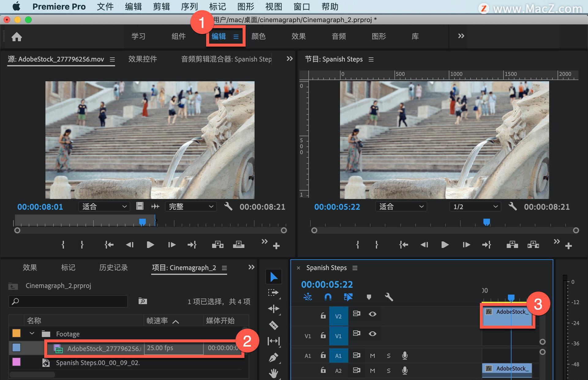Click Source timecode 00:00:08:01
This screenshot has height=380, width=588.
tap(40, 207)
